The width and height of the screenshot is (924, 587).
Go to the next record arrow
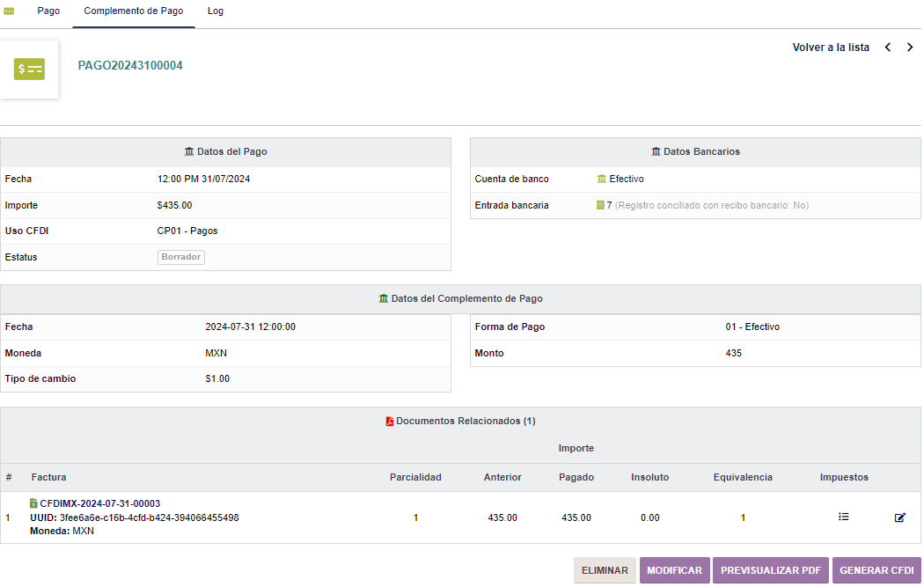click(910, 48)
